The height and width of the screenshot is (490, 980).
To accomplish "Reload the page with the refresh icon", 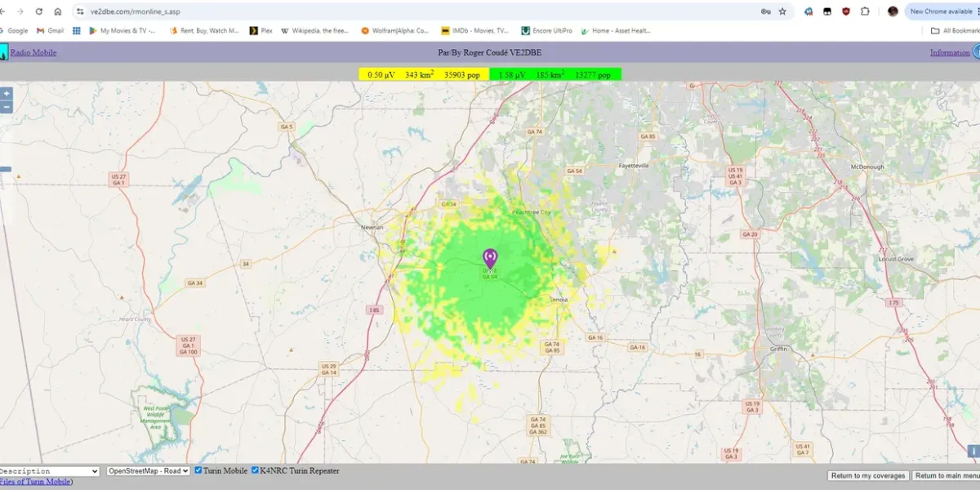I will [39, 11].
